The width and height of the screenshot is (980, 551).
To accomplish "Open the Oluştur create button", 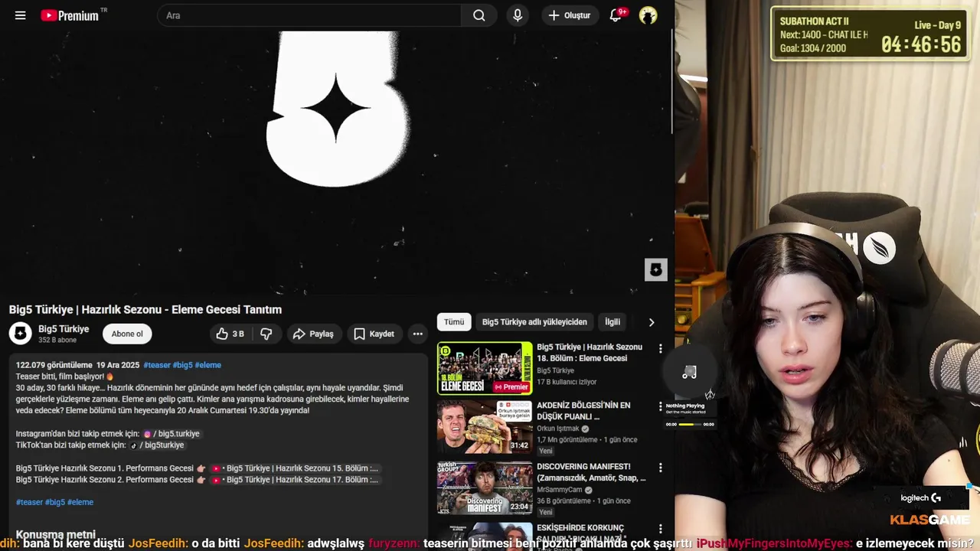I will coord(570,15).
